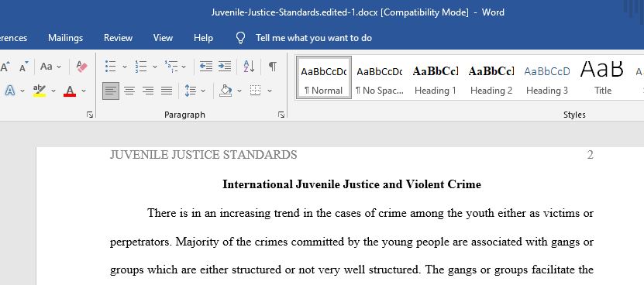Open the multilevel list dropdown arrow
This screenshot has width=644, height=285.
pyautogui.click(x=184, y=67)
